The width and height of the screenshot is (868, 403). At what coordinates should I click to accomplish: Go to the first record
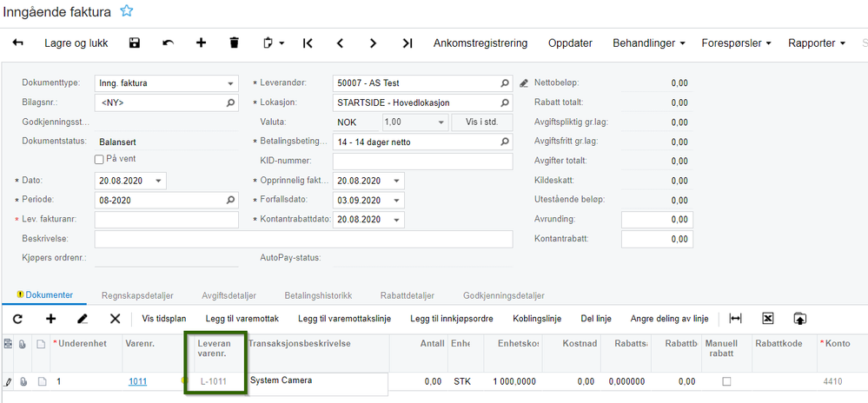click(x=308, y=43)
